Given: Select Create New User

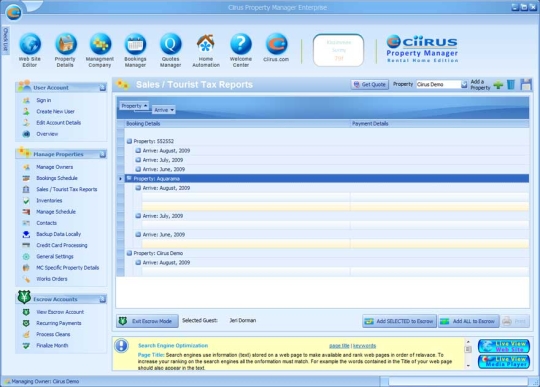Looking at the screenshot, I should (x=55, y=112).
